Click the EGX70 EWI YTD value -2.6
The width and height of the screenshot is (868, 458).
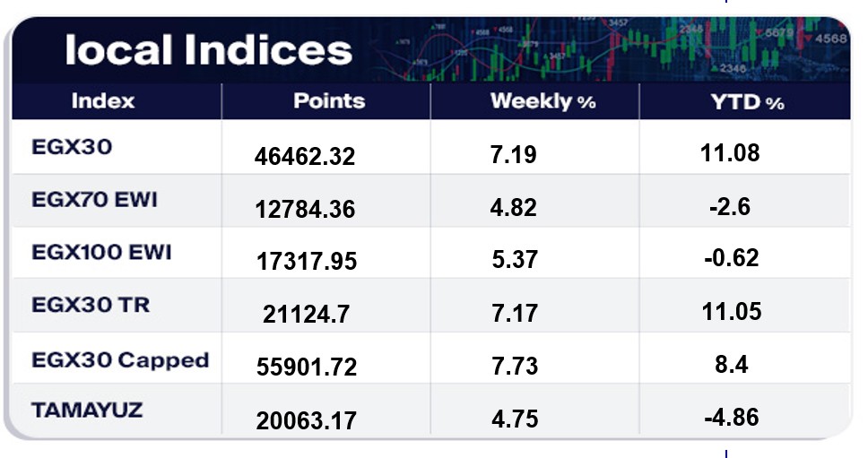click(733, 207)
